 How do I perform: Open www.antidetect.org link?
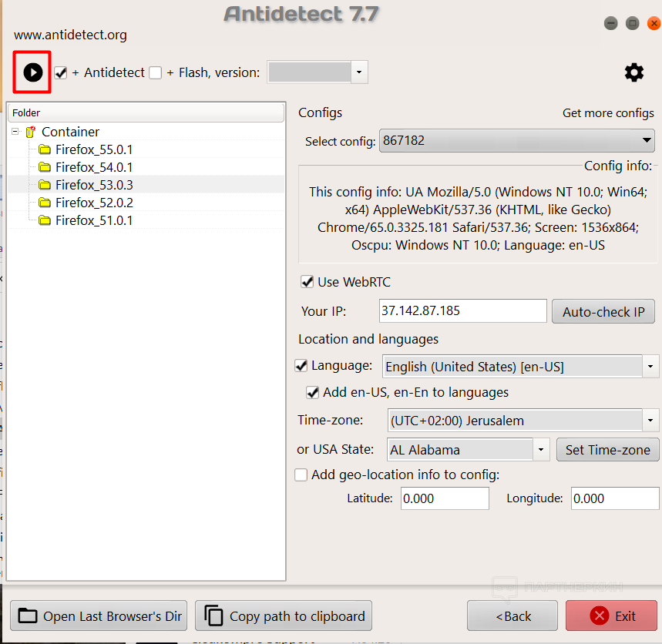70,35
